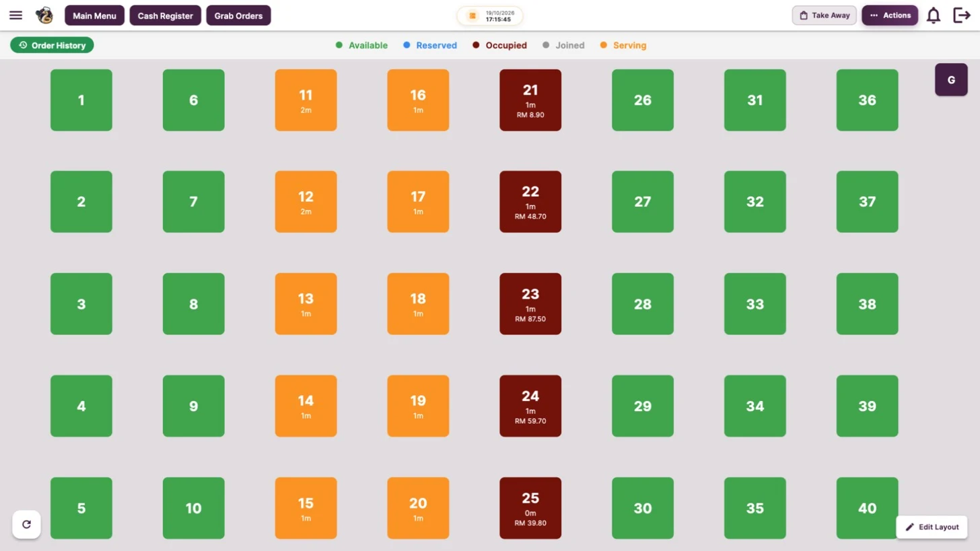Open serving table 16

click(418, 100)
